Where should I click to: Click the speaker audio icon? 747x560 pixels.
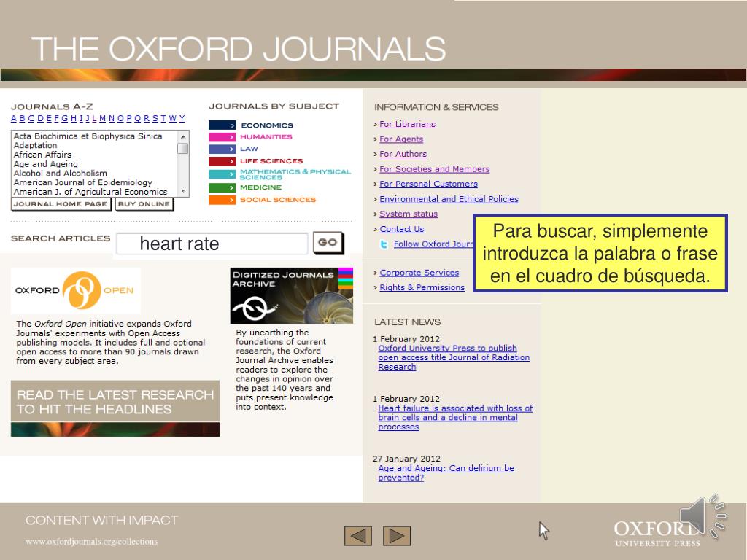(703, 517)
